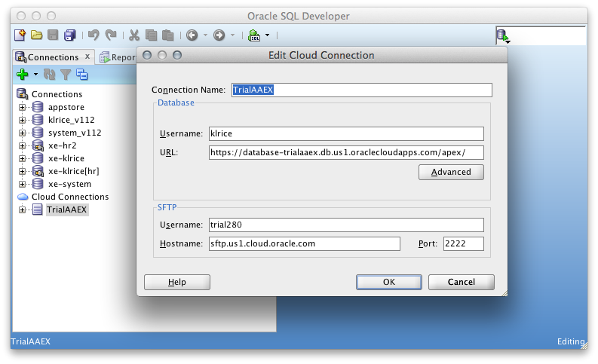Open the SQL Worksheet icon
This screenshot has height=364, width=598.
254,35
